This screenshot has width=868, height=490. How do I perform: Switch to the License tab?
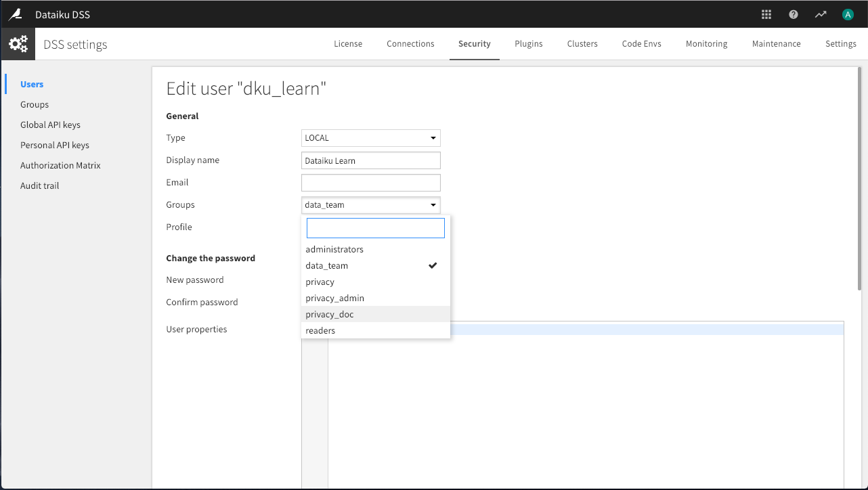coord(348,44)
